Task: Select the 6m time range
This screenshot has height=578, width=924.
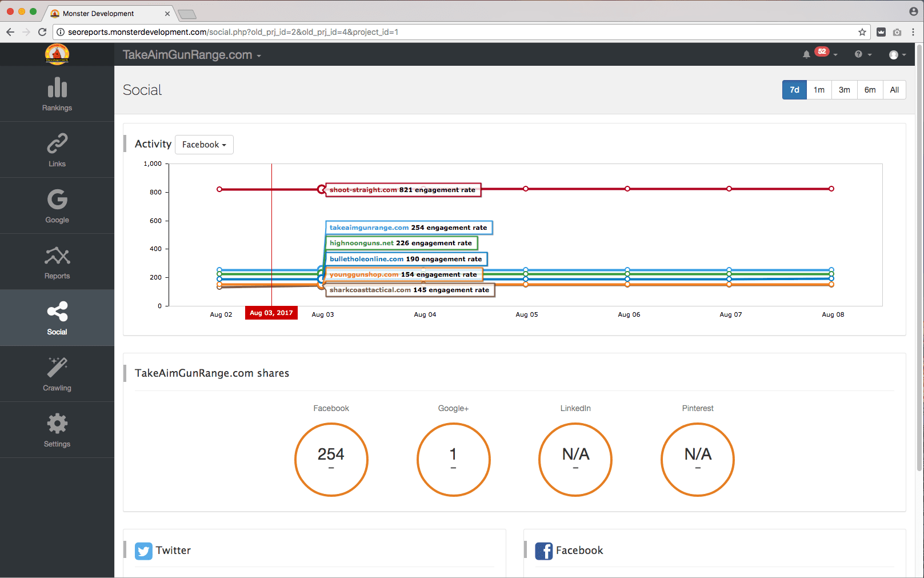Action: (x=870, y=90)
